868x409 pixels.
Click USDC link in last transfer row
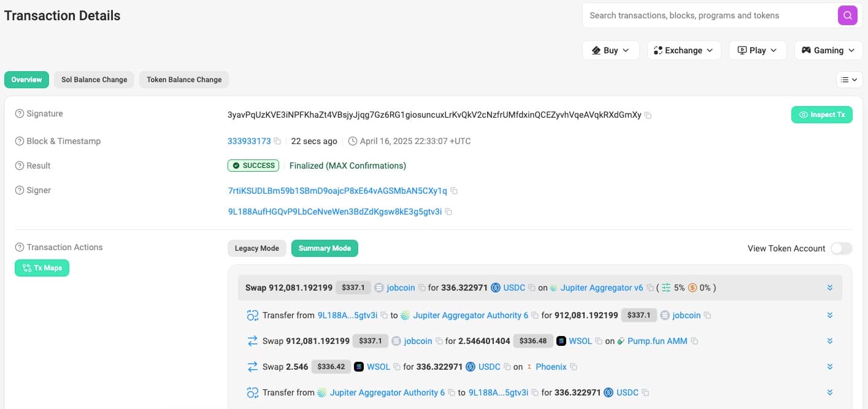628,392
